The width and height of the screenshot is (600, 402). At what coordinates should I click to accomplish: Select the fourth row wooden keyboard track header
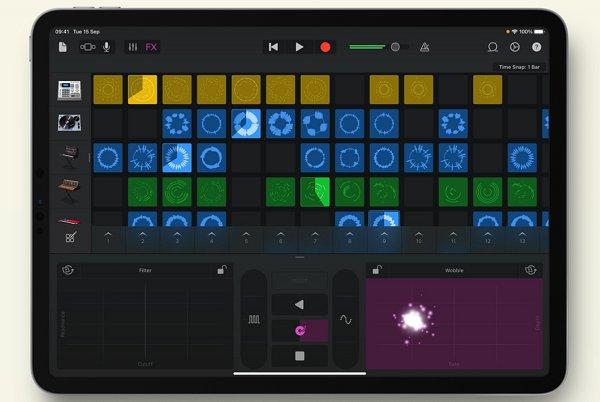tap(69, 190)
